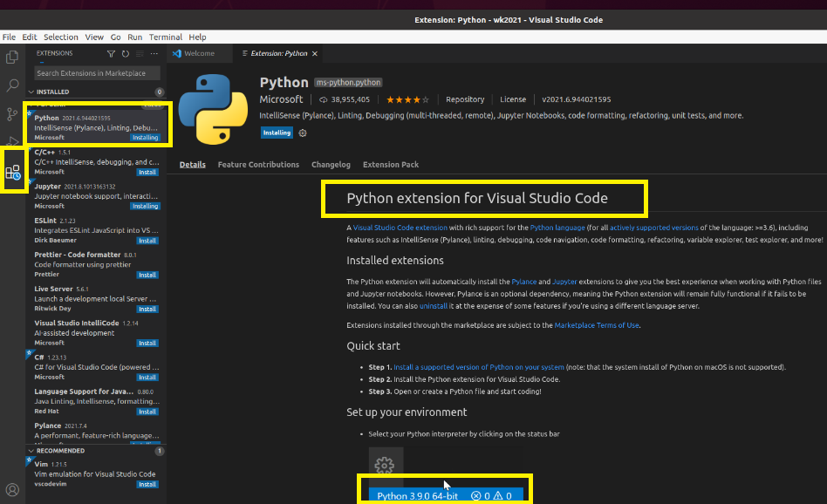Install the C# extension
The height and width of the screenshot is (504, 827).
[147, 378]
